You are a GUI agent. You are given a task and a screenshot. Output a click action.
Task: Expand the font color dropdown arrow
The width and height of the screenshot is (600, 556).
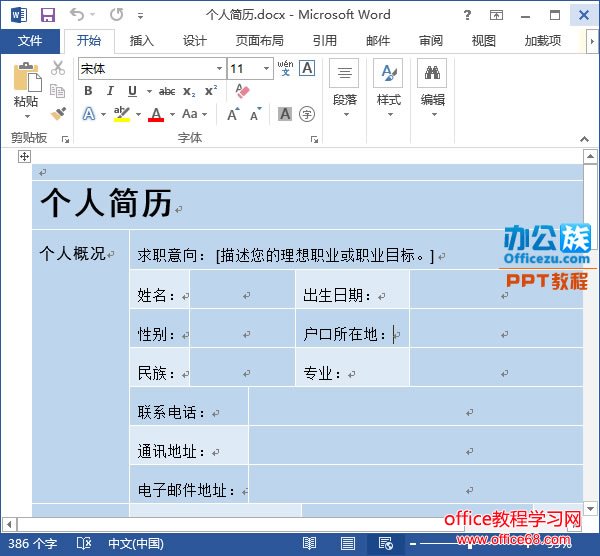[173, 114]
